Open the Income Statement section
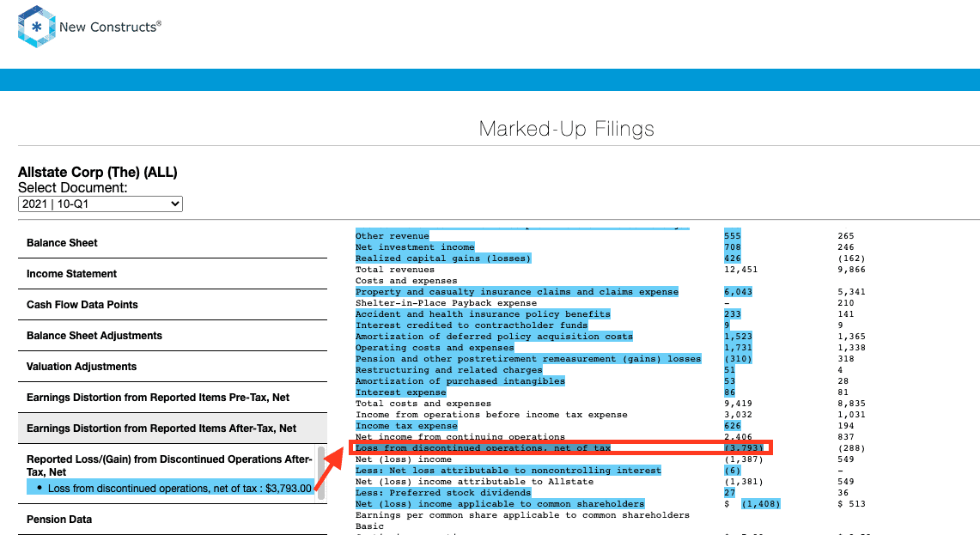 [173, 274]
